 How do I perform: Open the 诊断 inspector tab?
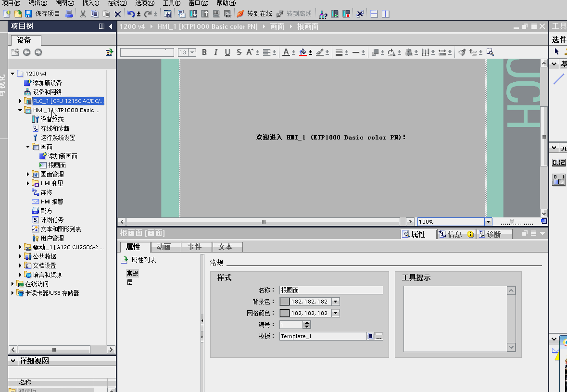click(494, 234)
